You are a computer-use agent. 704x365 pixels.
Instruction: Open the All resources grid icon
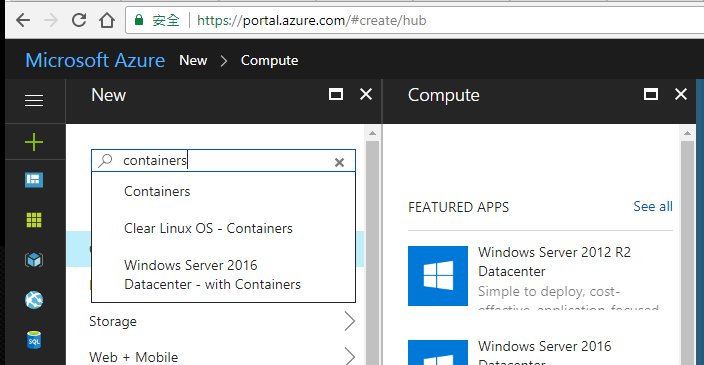point(34,220)
